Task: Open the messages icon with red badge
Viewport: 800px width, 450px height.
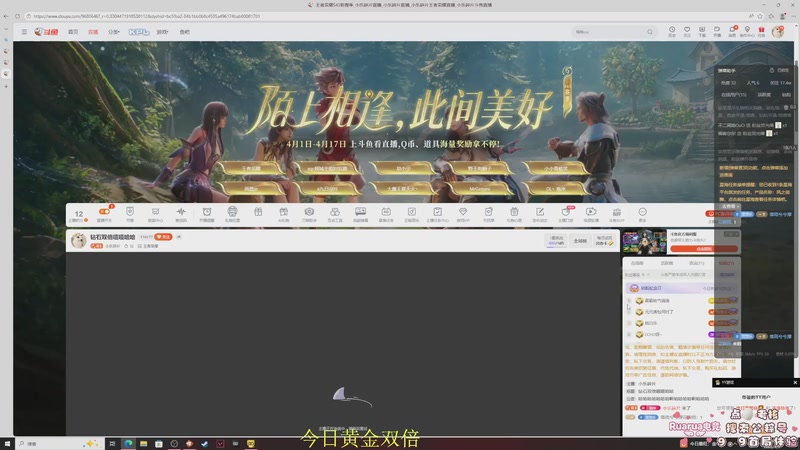Action: [x=732, y=31]
